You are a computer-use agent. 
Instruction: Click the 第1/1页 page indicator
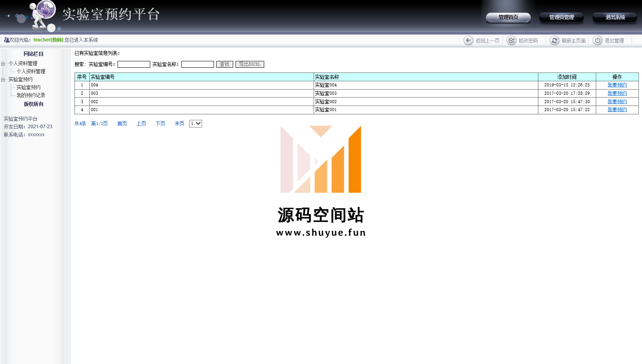(x=99, y=123)
